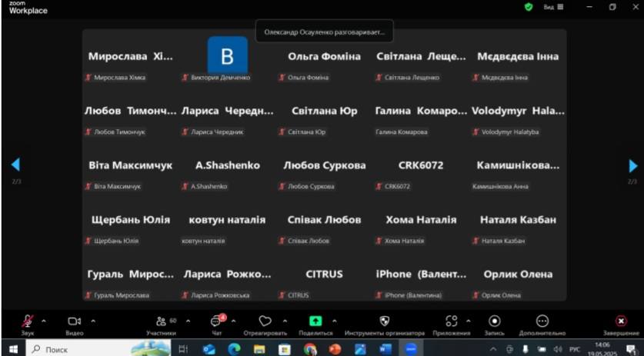Open the Дополнительно more options menu
This screenshot has width=644, height=356.
542,321
